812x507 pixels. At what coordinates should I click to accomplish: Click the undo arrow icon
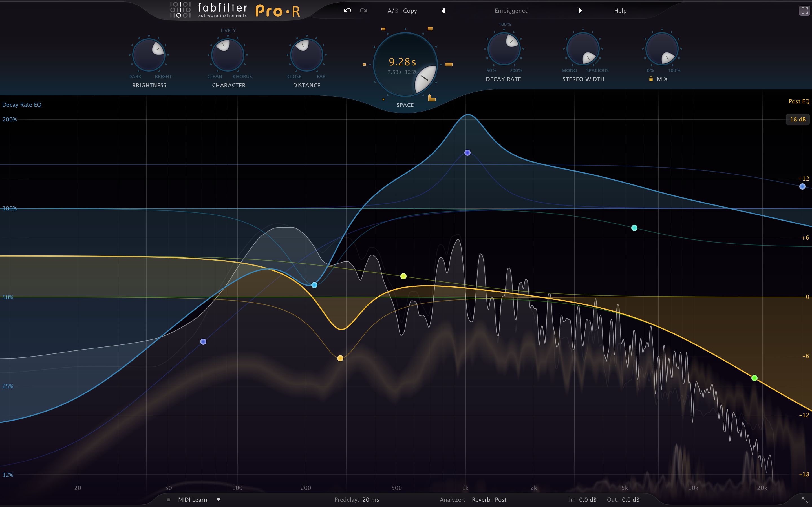click(x=347, y=10)
